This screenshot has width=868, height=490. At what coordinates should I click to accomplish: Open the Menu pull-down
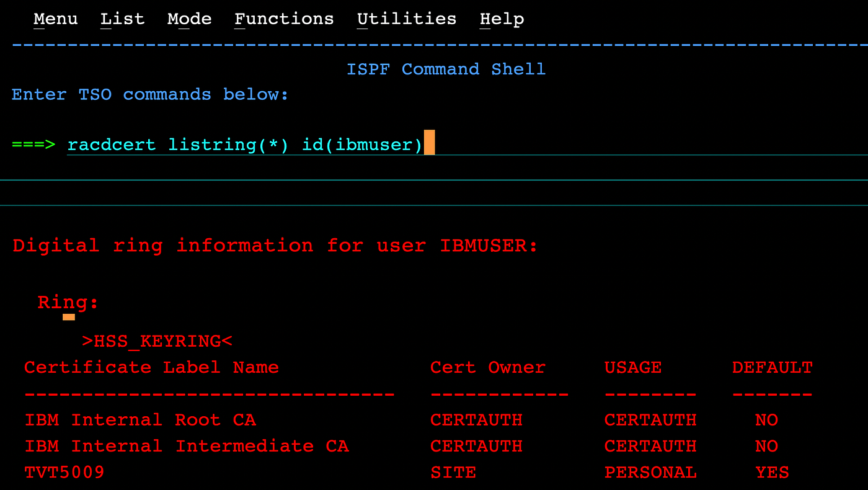click(56, 19)
